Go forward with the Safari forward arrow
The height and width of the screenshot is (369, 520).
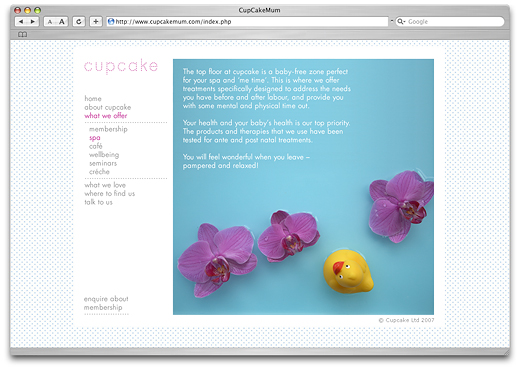pos(33,22)
